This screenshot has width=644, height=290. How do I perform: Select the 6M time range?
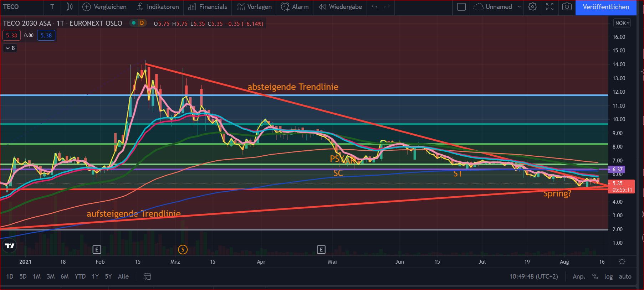65,276
